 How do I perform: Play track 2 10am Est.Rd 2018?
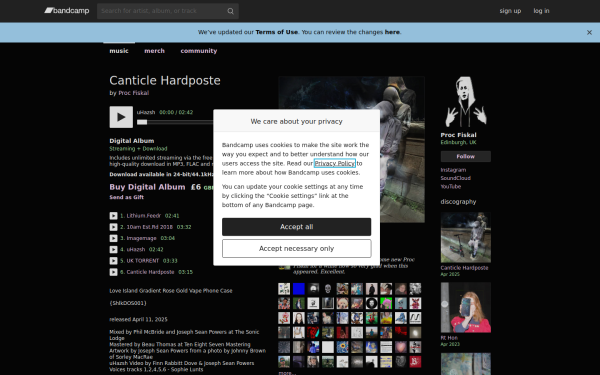(x=113, y=227)
